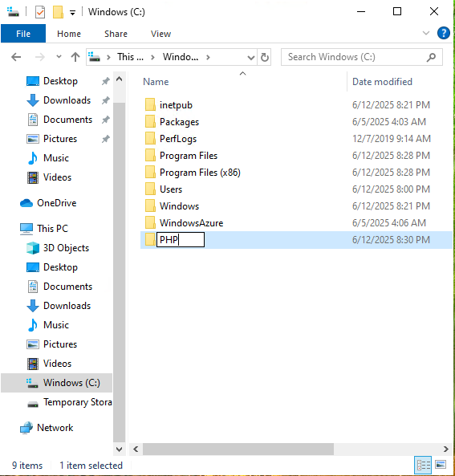Select the Users folder icon
Screen dimensions: 455x476
(150, 189)
